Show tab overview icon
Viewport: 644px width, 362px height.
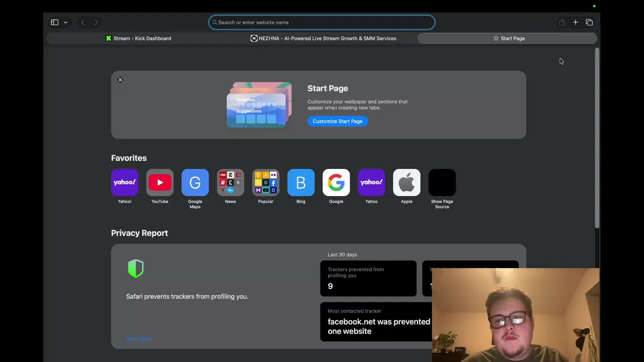589,22
